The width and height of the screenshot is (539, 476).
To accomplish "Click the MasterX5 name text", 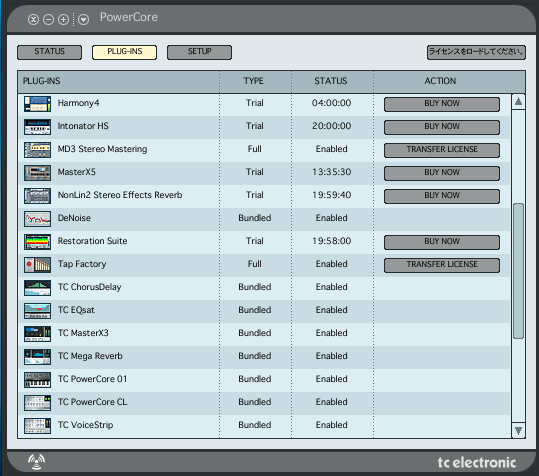I will tap(77, 172).
